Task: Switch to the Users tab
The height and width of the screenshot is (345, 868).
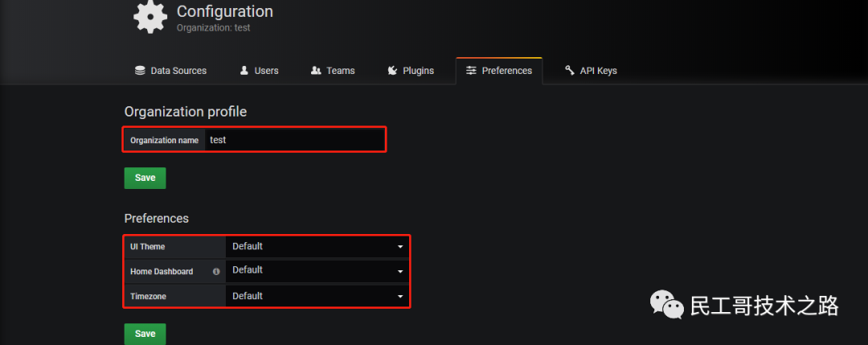Action: 259,71
